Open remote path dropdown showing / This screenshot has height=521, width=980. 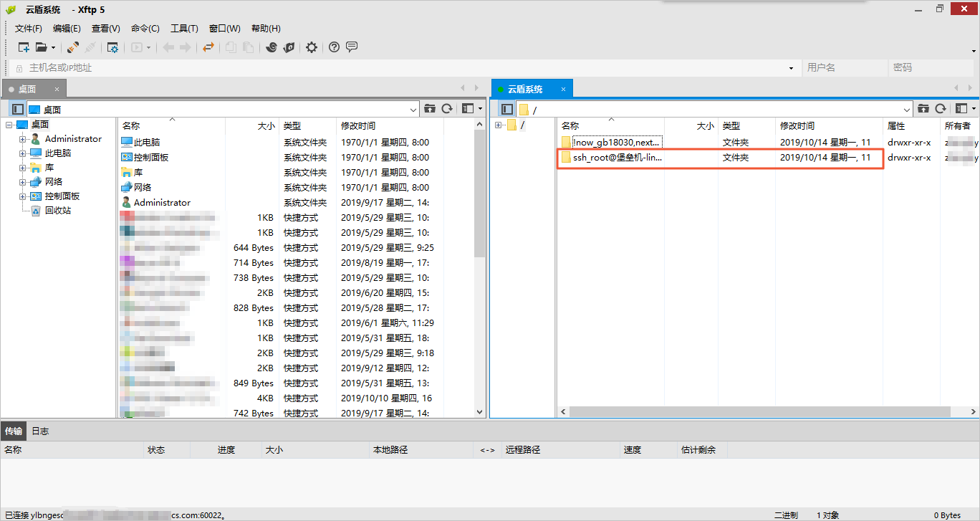click(x=907, y=110)
